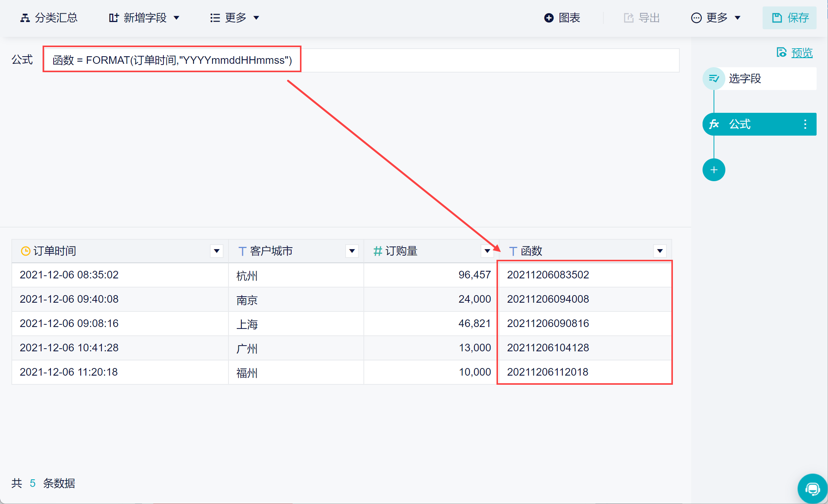
Task: Click the 分类汇总 summary icon
Action: click(x=25, y=18)
